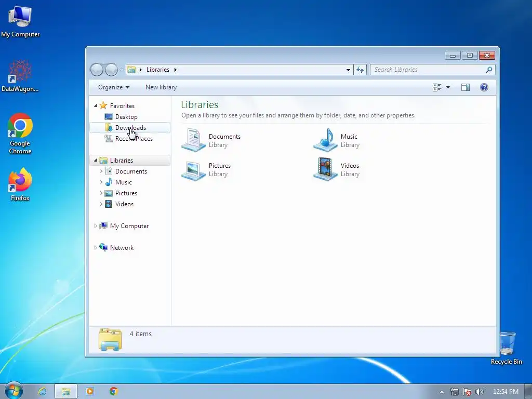Screen dimensions: 532x399
Task: Open the Help question mark icon
Action: click(x=484, y=87)
